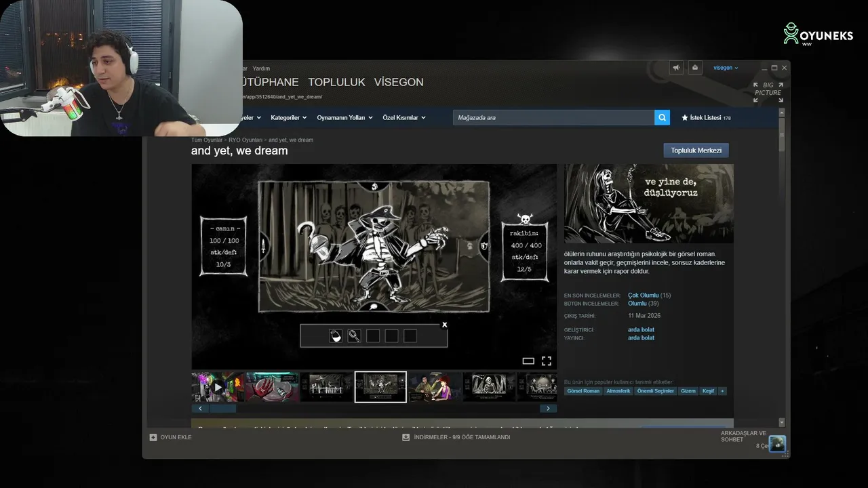Screen dimensions: 868x488
Task: Click the release date 11 Mar 2026
Action: coord(644,316)
